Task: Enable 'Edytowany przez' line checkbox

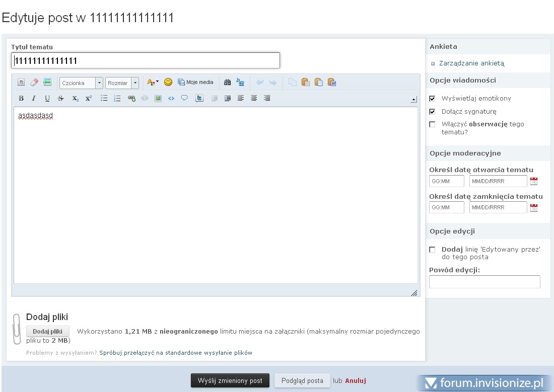Action: click(x=432, y=250)
